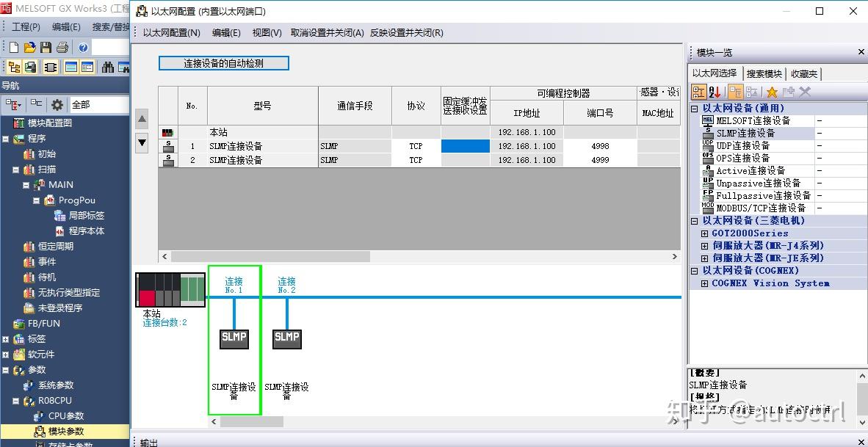Sort the module list alphabetically with the AZ icon
868x447 pixels.
714,91
